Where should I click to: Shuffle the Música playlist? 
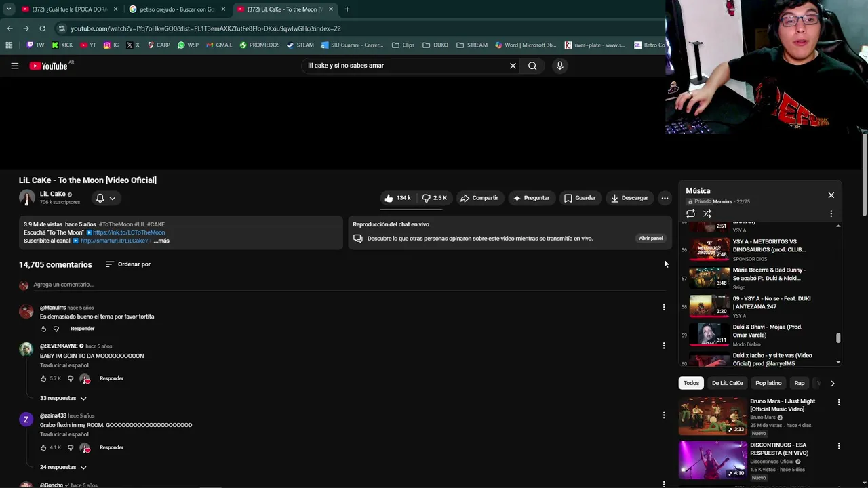(707, 213)
